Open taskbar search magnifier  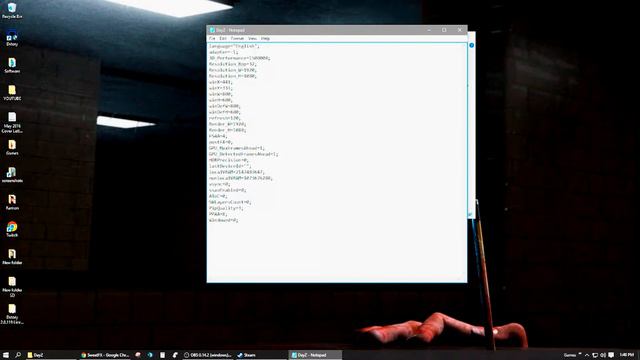pos(18,355)
